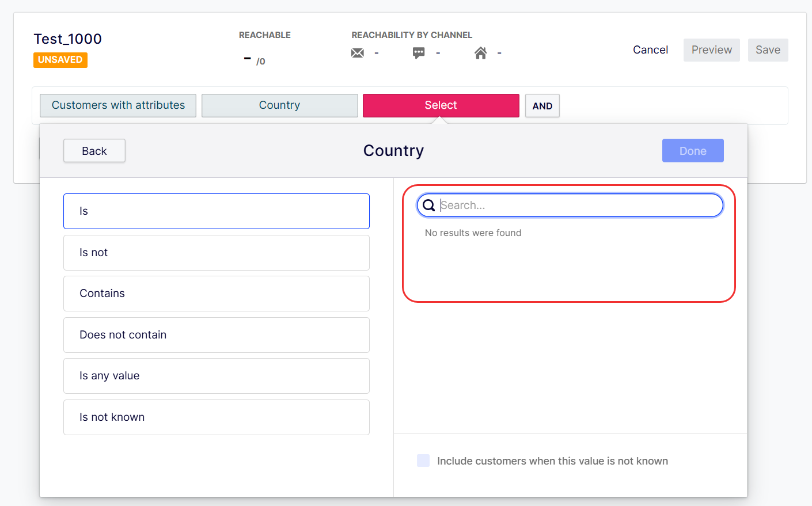Open the red Select value dropdown

(x=441, y=105)
